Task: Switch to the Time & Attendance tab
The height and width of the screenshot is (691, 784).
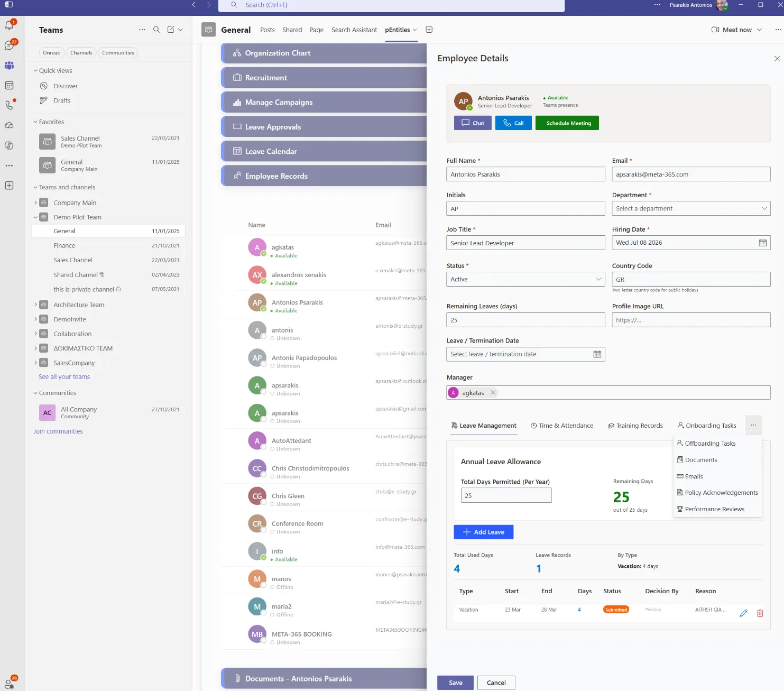Action: [x=562, y=426]
